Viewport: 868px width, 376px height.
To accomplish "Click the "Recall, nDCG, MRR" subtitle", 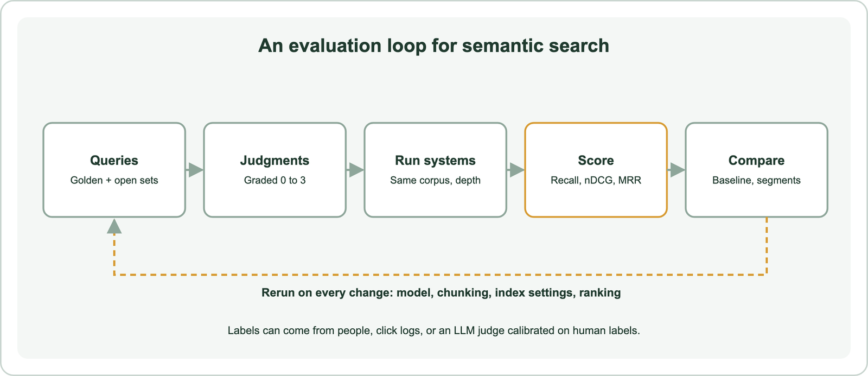I will pyautogui.click(x=596, y=180).
